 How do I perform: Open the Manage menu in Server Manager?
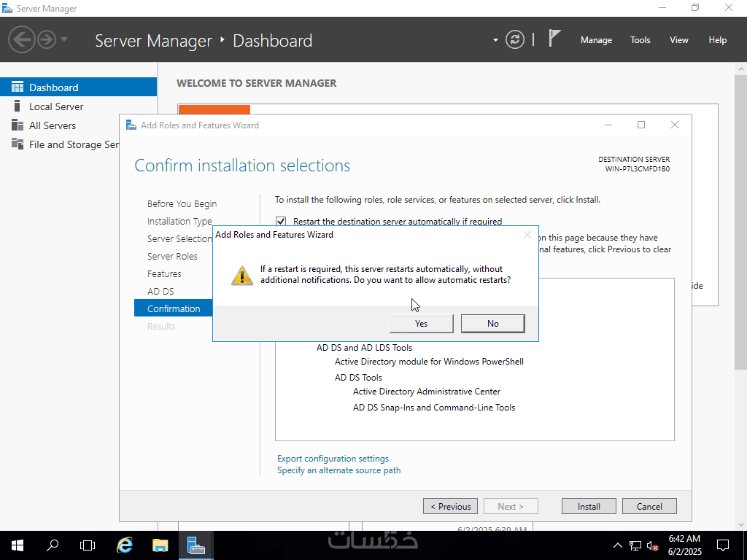[x=596, y=40]
